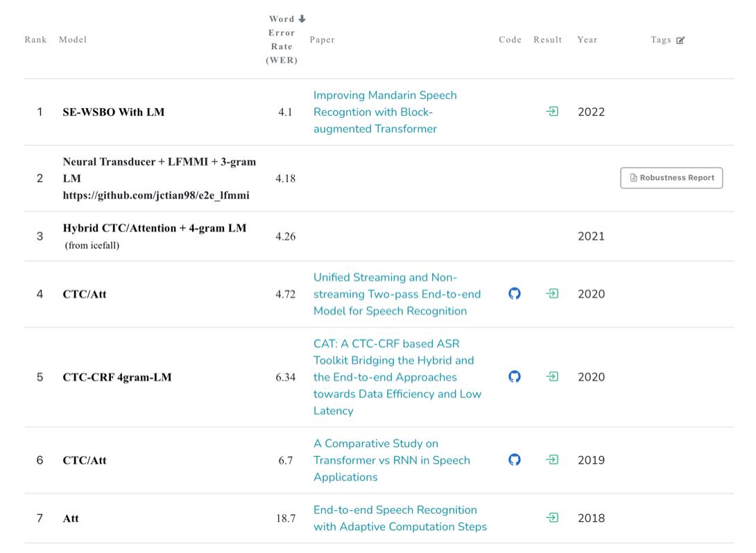The height and width of the screenshot is (553, 756).
Task: Open Improving Mandarin Speech Recogntion paper link
Action: tap(384, 112)
